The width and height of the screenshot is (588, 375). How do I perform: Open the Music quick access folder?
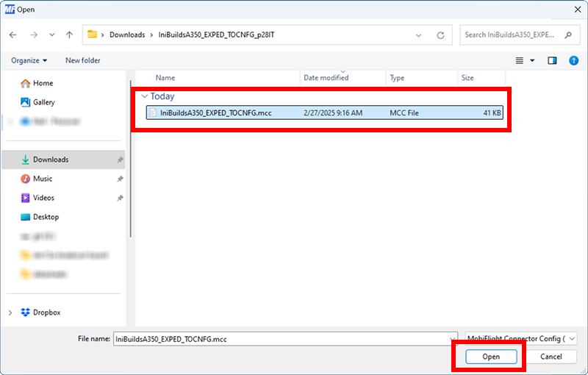[43, 179]
